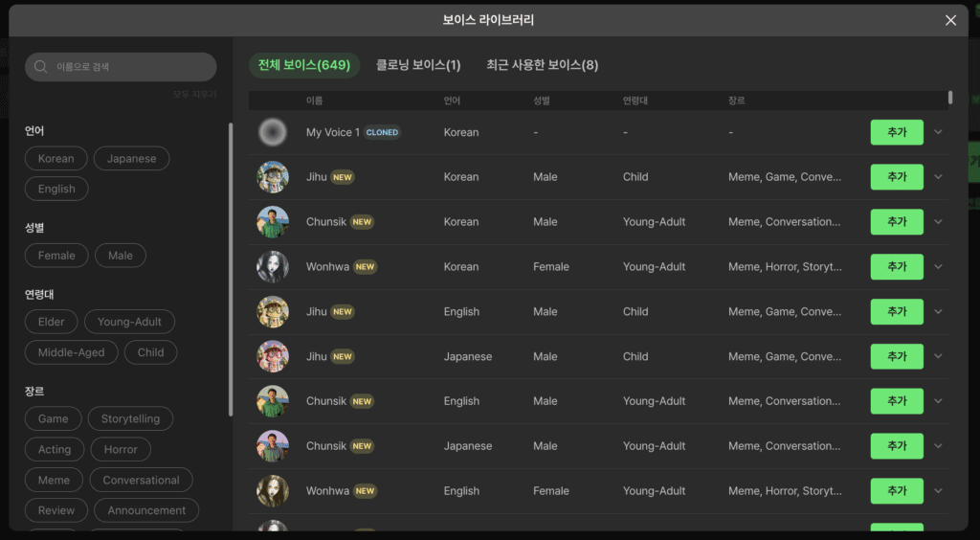Click the search magnifier icon

click(41, 67)
